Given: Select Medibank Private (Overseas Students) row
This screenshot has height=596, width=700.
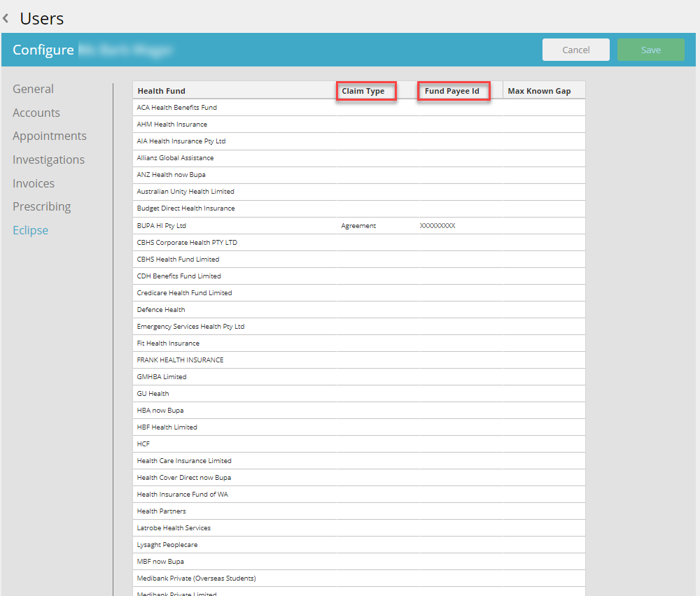Looking at the screenshot, I should (359, 579).
